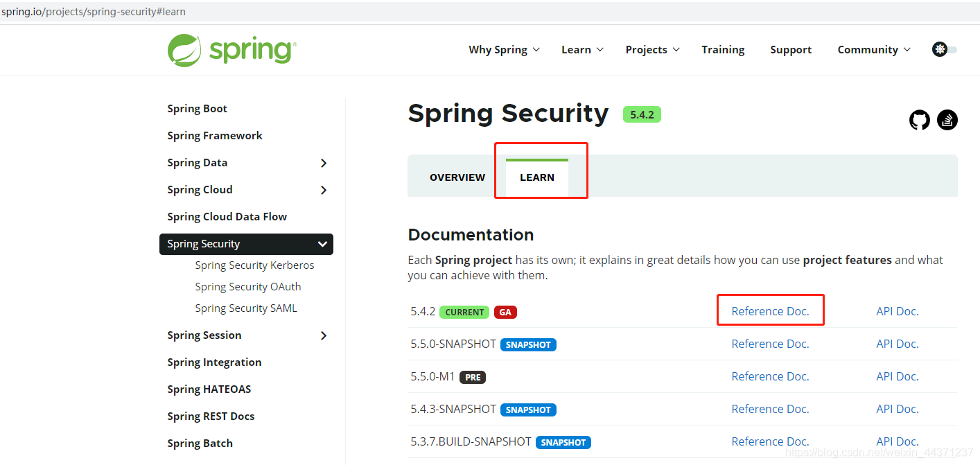Open the Spring Security GitHub repository icon

[x=920, y=119]
